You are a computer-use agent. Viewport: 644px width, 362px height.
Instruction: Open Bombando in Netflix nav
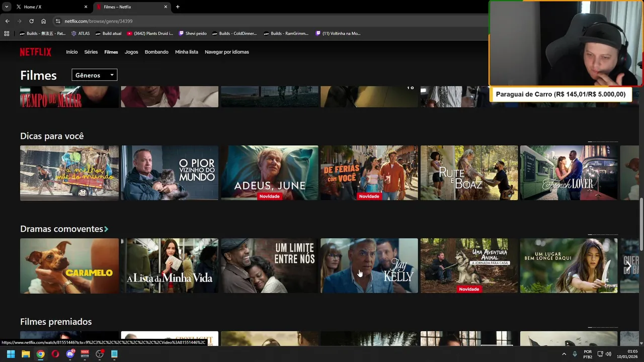click(156, 52)
